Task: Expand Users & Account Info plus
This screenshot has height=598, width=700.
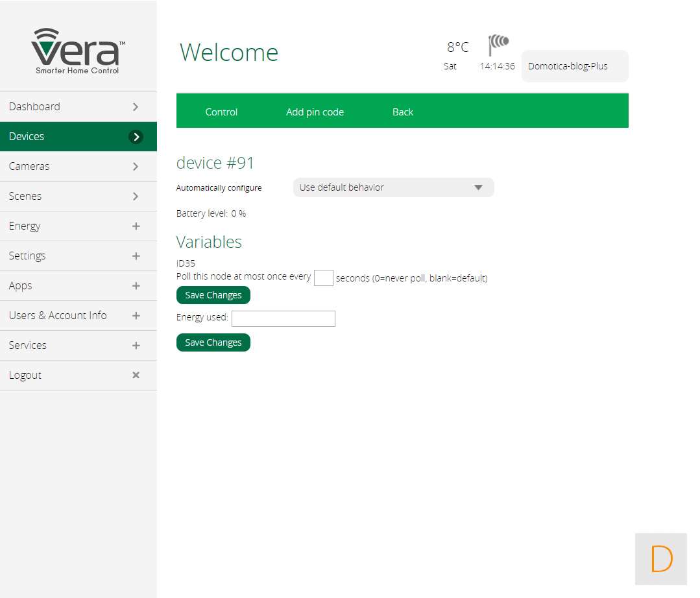Action: (136, 316)
